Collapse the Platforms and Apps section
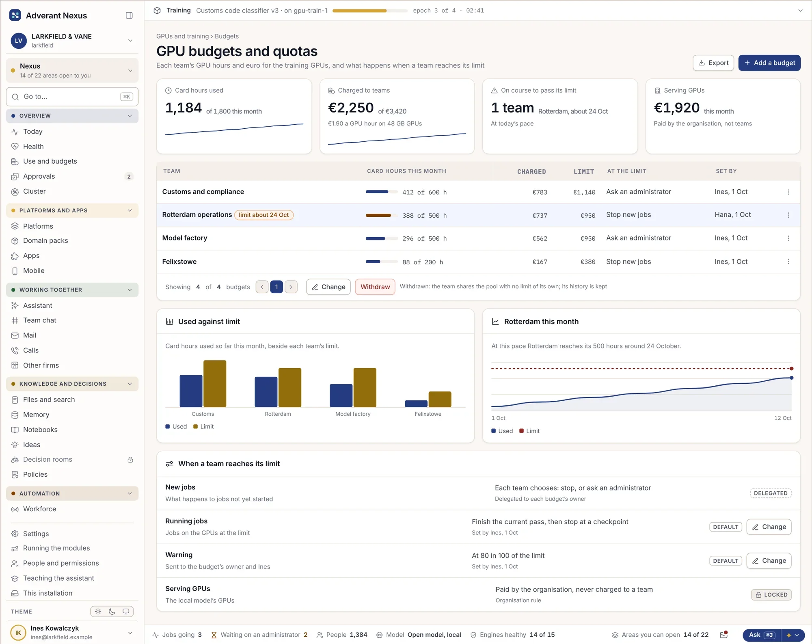The image size is (812, 644). click(72, 210)
